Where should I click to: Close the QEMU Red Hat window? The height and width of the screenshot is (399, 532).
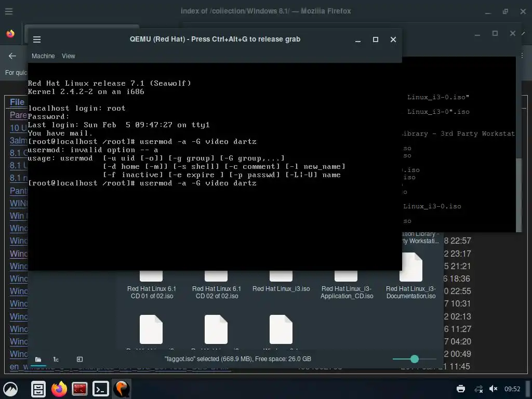tap(393, 39)
